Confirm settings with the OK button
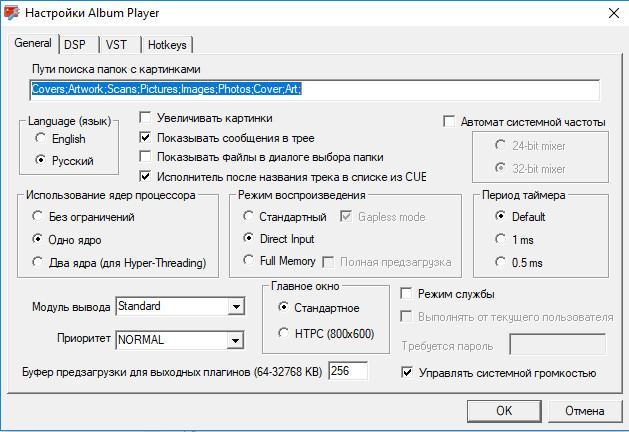This screenshot has height=432, width=629. pyautogui.click(x=504, y=411)
